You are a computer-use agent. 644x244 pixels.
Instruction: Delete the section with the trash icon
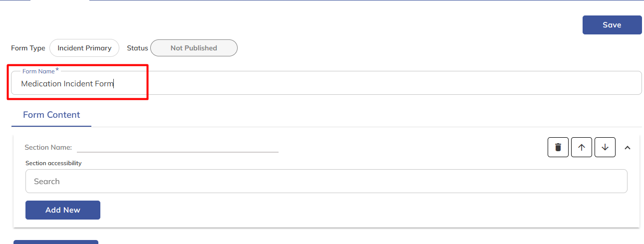coord(558,147)
